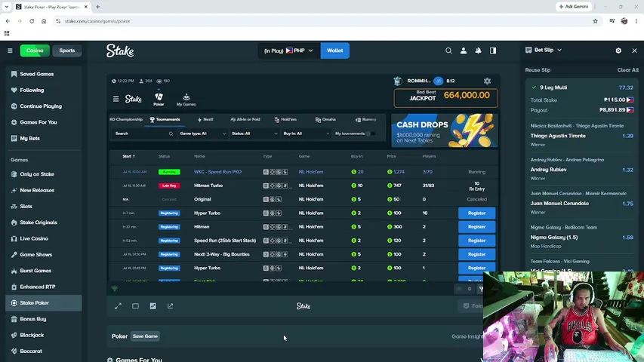Select the Rummy tab
This screenshot has width=644, height=362.
(365, 119)
